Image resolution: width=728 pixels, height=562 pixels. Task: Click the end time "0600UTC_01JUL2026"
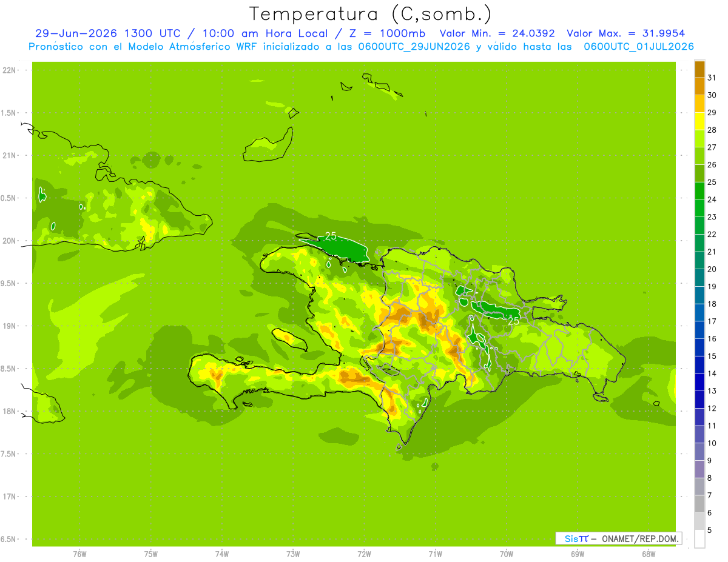(x=639, y=47)
